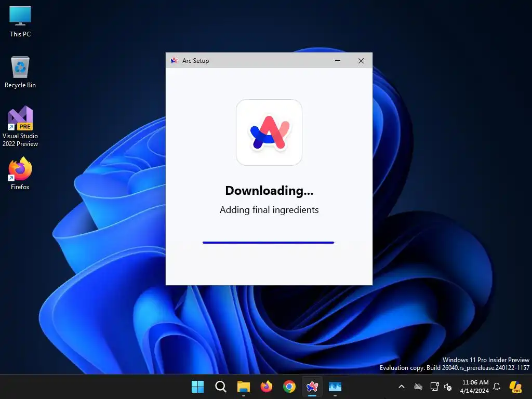Open Copilot preview icon in taskbar
The height and width of the screenshot is (399, 532).
(516, 387)
